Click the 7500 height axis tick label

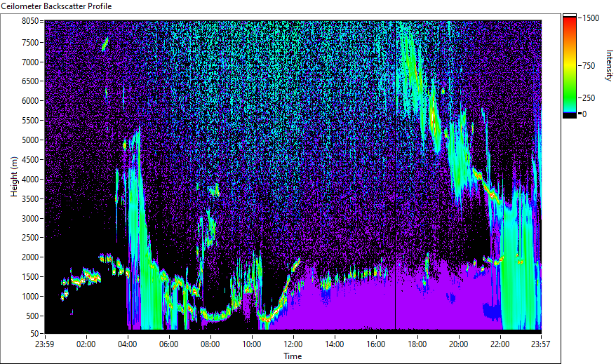pos(30,42)
